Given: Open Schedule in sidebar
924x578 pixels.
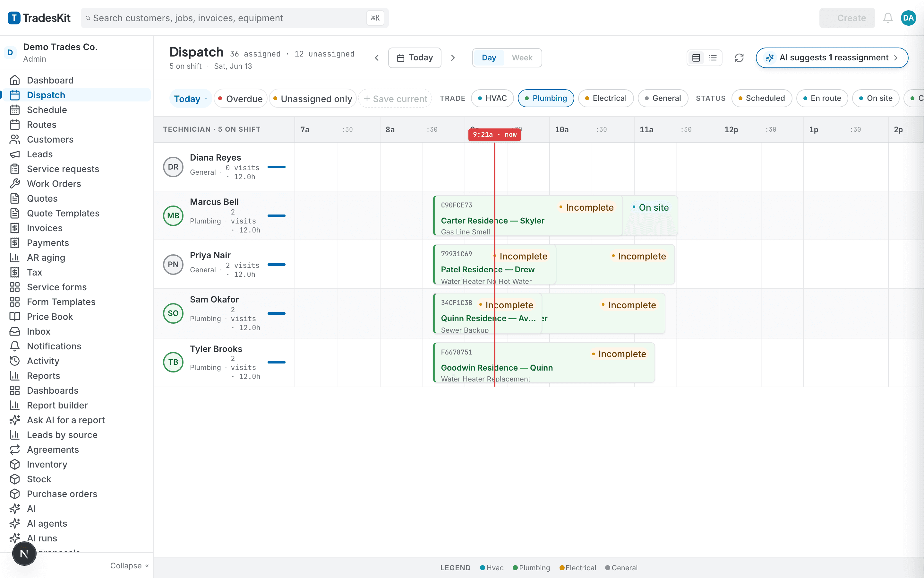Looking at the screenshot, I should [x=76, y=110].
